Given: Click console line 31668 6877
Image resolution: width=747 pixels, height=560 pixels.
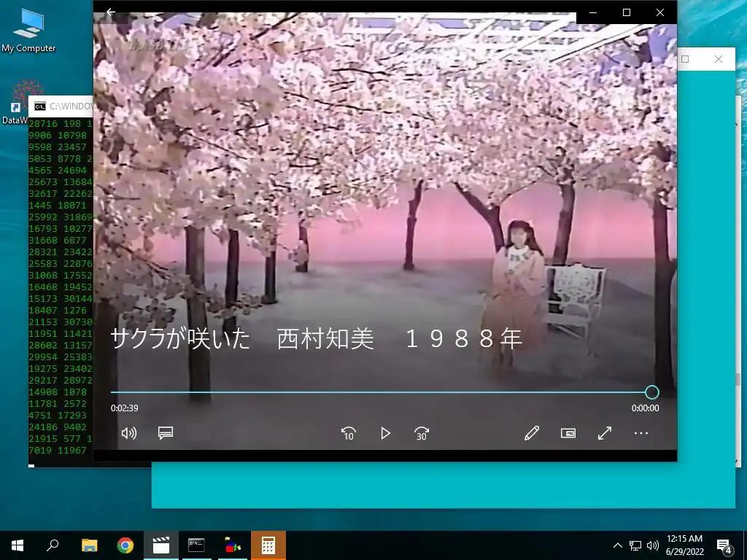Looking at the screenshot, I should (58, 241).
